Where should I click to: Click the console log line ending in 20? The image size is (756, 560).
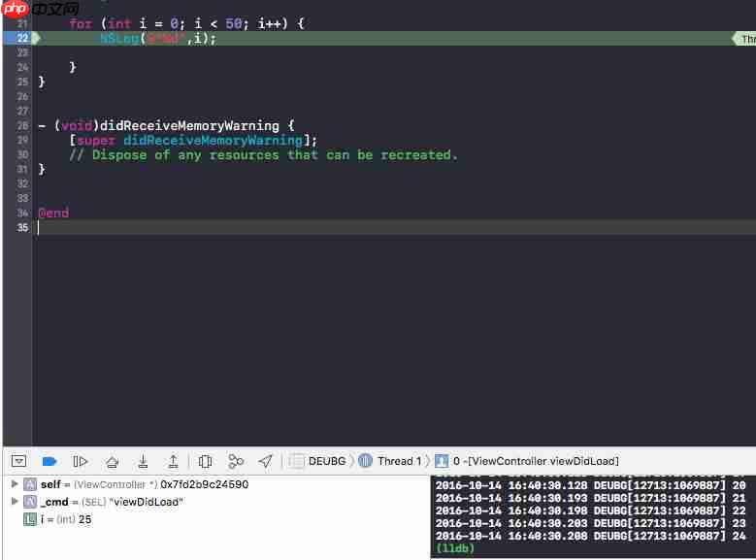tap(591, 485)
